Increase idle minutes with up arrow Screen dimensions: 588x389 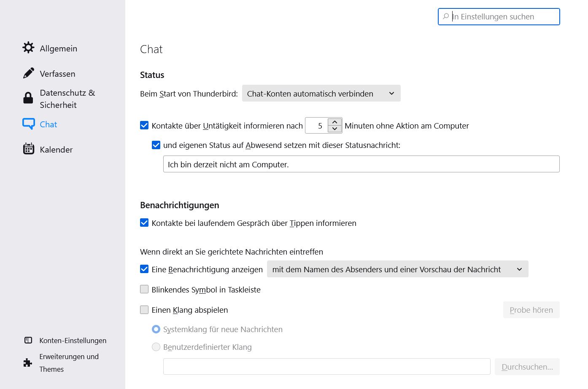334,122
